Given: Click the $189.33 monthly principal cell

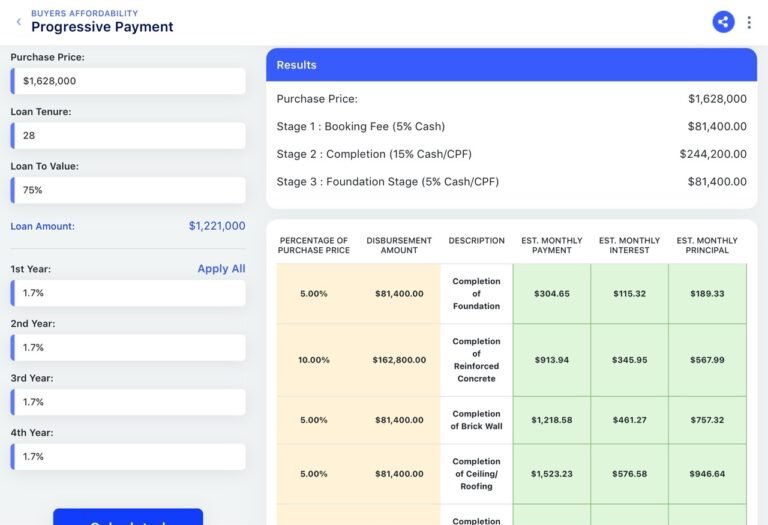Looking at the screenshot, I should (x=707, y=293).
